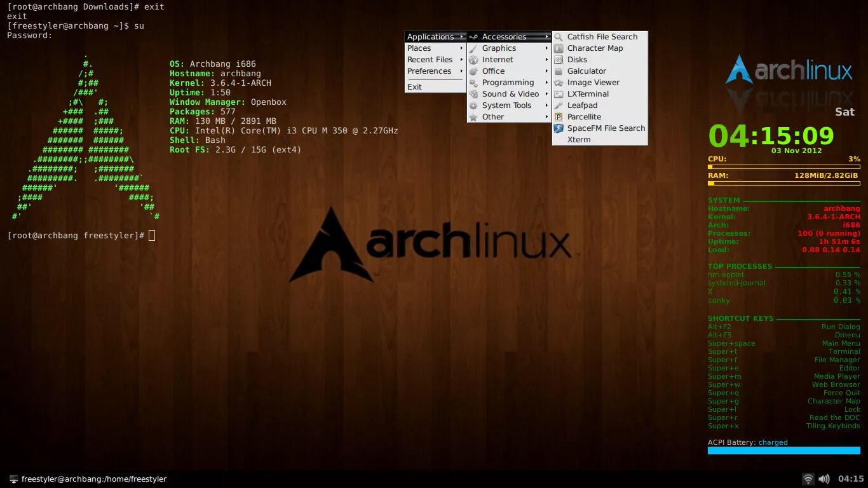Select the freestyler@archbang terminal taskbar button
The image size is (868, 488).
(x=88, y=479)
